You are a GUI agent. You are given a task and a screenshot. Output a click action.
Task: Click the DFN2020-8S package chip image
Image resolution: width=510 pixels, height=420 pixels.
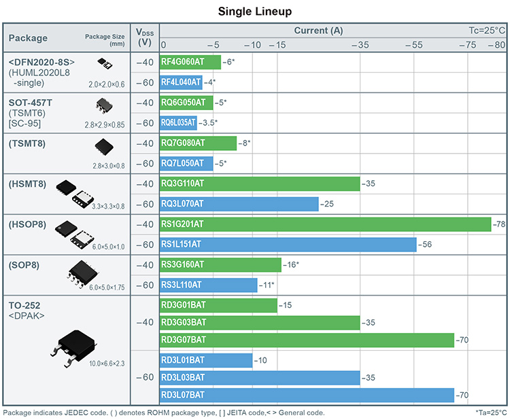coord(105,63)
